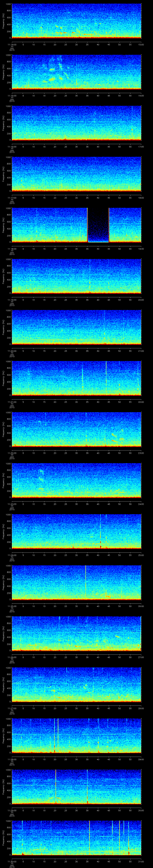Click the spectrogram panel starting at 11:25:00
Screen dimensions: 153x868
tap(76, 583)
